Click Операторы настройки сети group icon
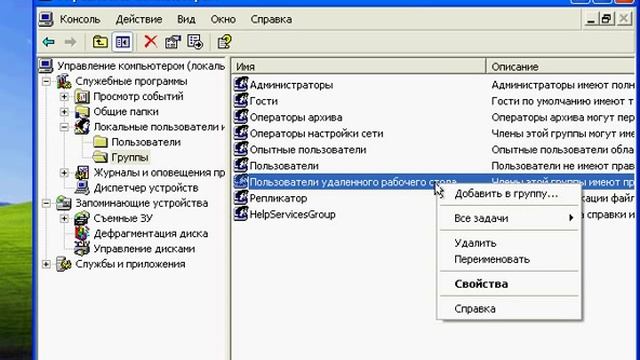 click(x=241, y=133)
